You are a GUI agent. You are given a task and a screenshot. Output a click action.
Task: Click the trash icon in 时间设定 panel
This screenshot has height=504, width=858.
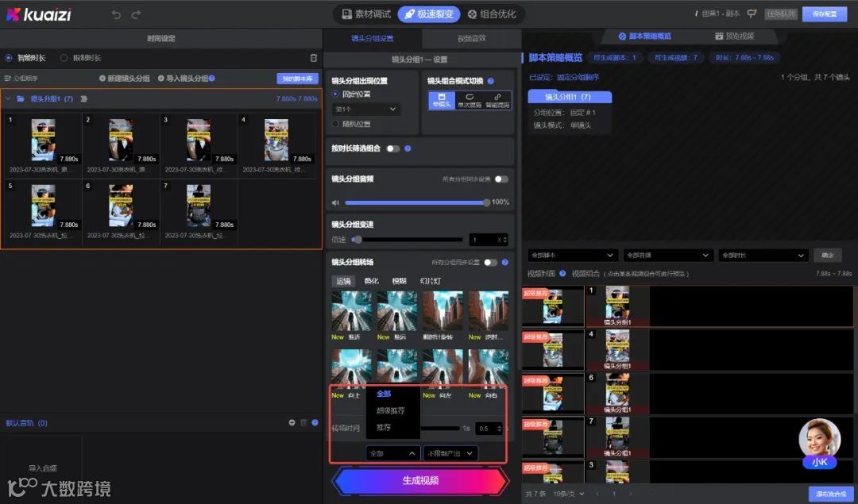[314, 58]
